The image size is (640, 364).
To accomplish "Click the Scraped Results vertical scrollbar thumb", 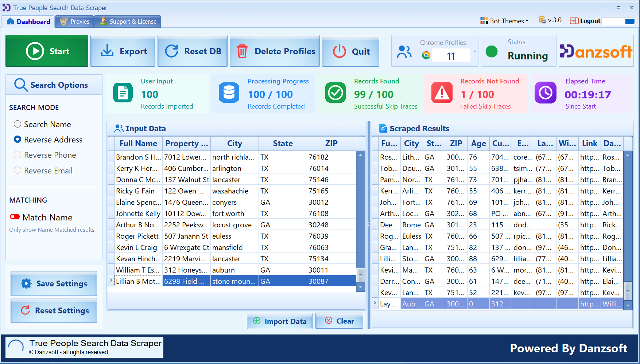I will [x=628, y=290].
